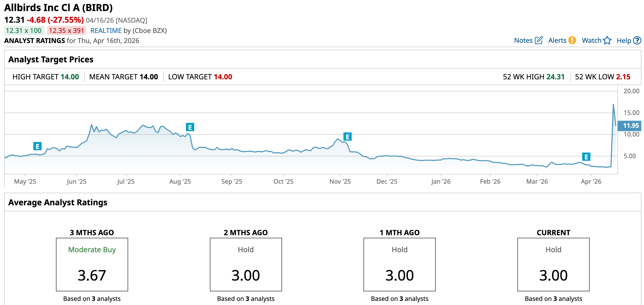Image resolution: width=644 pixels, height=305 pixels.
Task: Click the Alerts text link
Action: click(557, 40)
